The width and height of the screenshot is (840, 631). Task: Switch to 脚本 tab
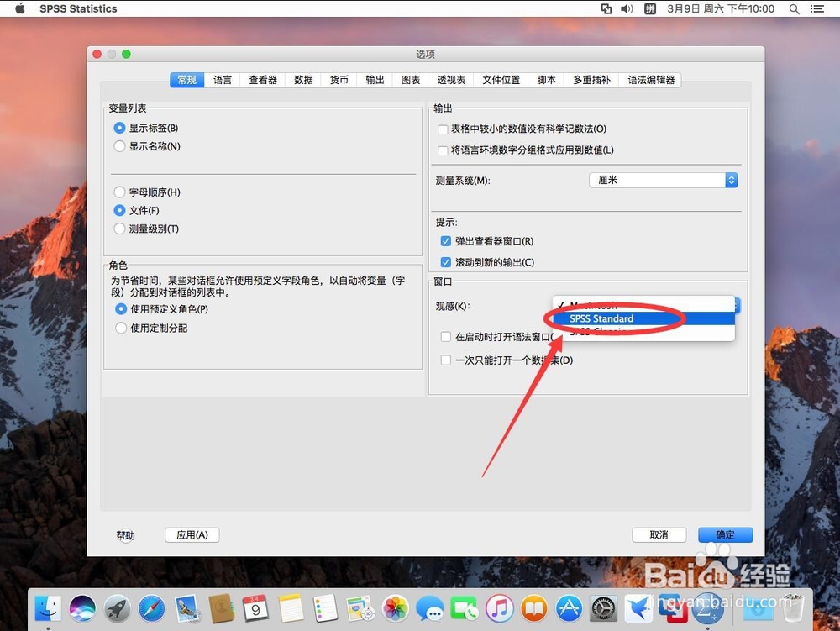546,80
